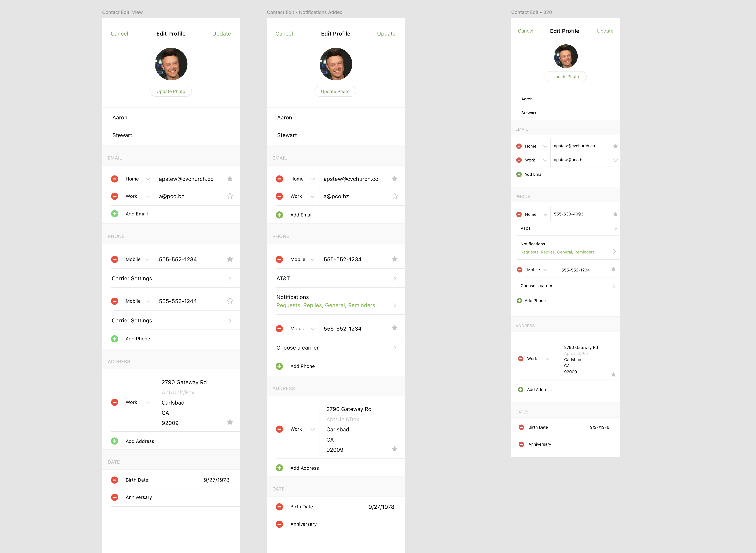The width and height of the screenshot is (756, 553).
Task: Click Birth Date value 9/27/1978 in Contact Edit 320
Action: click(599, 427)
